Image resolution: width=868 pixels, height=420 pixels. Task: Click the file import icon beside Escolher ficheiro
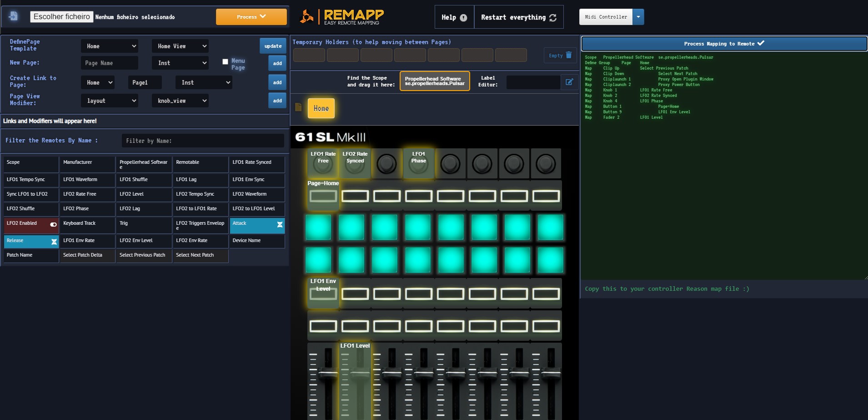[x=13, y=16]
